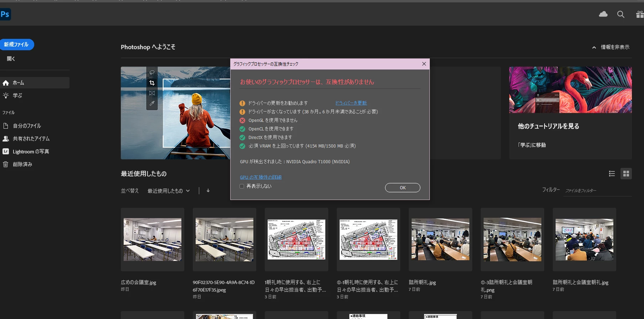Click the 最近使用したもの section heading

(144, 174)
